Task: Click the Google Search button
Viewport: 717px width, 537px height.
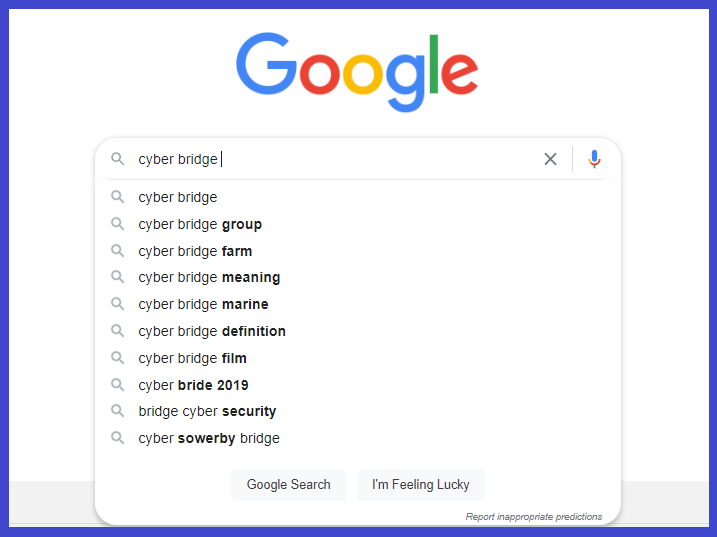Action: click(x=289, y=484)
